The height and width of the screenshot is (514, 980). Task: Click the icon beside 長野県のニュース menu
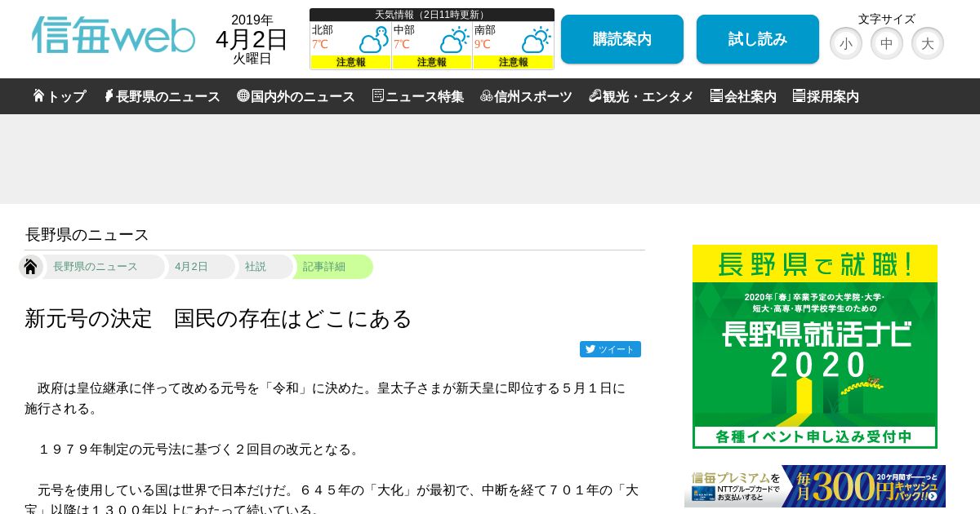coord(109,95)
